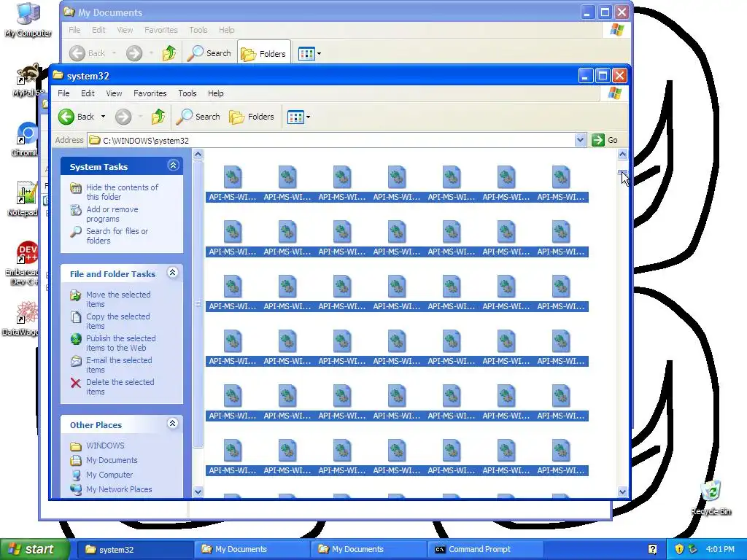Click Move the selected items
This screenshot has height=560, width=747.
tap(118, 299)
